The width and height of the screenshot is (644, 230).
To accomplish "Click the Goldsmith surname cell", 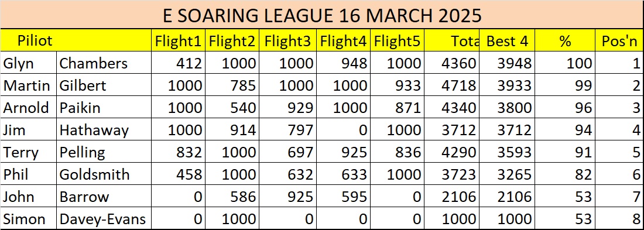I will pos(104,174).
